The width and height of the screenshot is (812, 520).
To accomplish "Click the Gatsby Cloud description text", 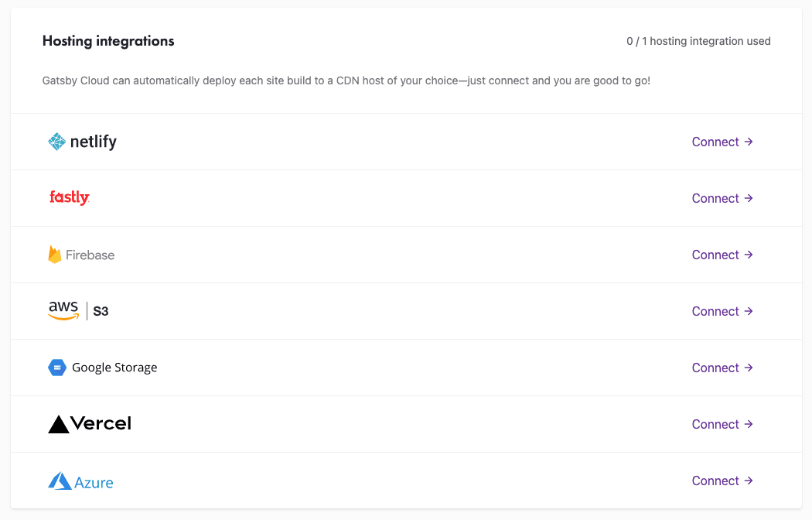I will pos(346,80).
